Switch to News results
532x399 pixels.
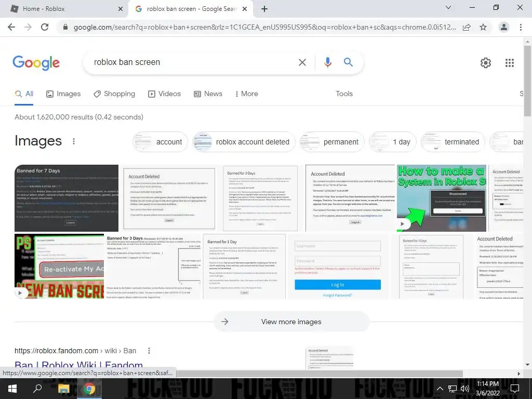click(208, 94)
